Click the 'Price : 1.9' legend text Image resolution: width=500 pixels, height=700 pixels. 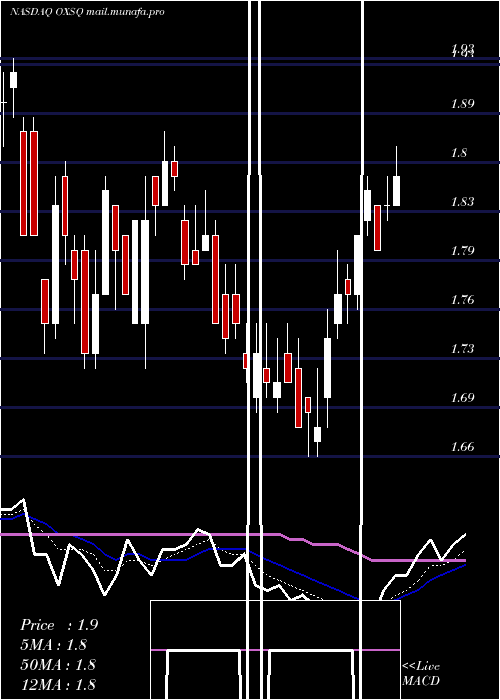point(59,625)
